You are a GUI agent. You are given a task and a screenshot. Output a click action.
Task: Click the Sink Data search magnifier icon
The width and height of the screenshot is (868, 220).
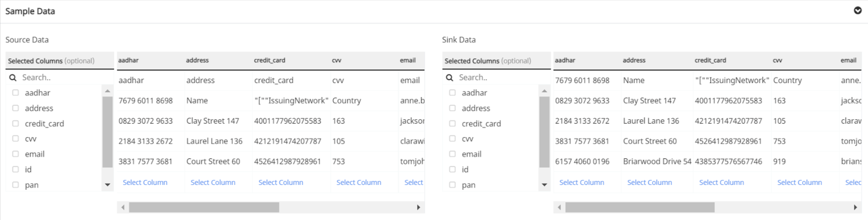tap(450, 77)
